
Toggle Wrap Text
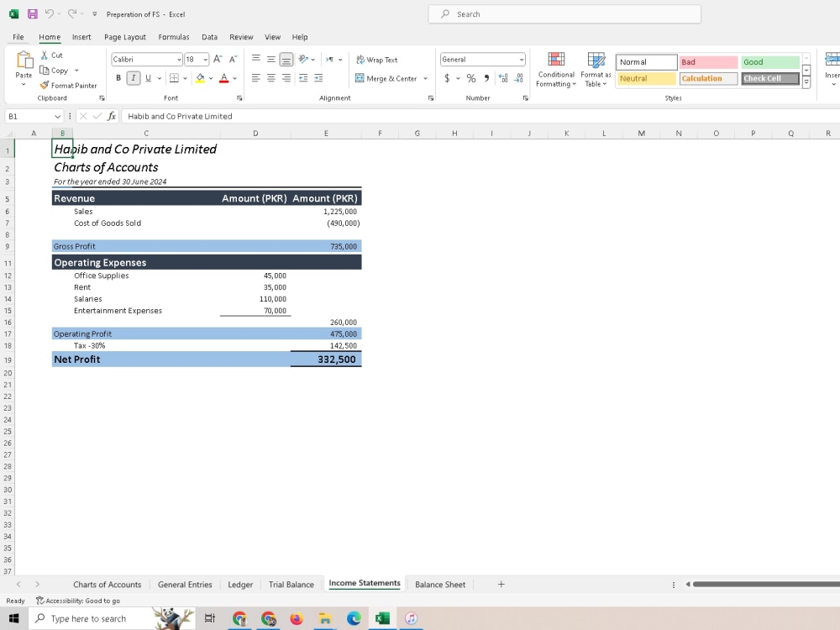pyautogui.click(x=376, y=60)
